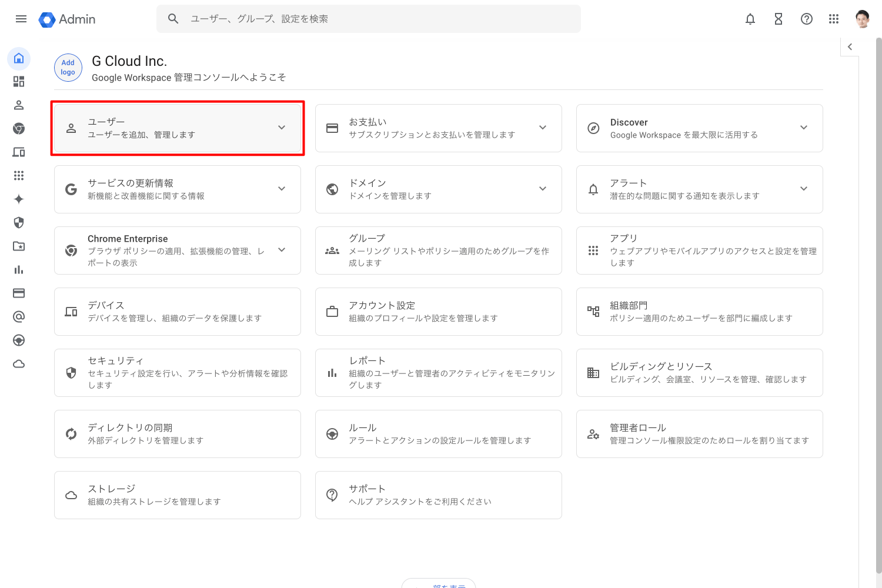Viewport: 882px width, 588px height.
Task: Open the ルール card
Action: coord(439,434)
